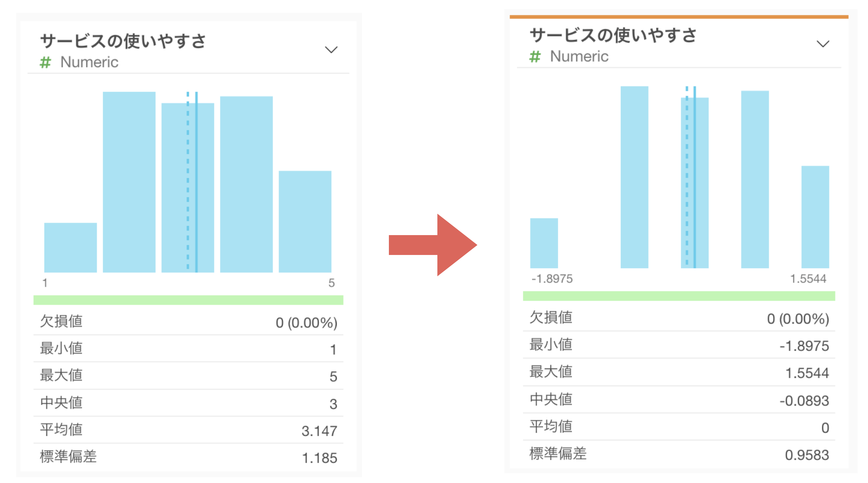The image size is (868, 483).
Task: Select 欠損値 row in left card
Action: tap(188, 322)
